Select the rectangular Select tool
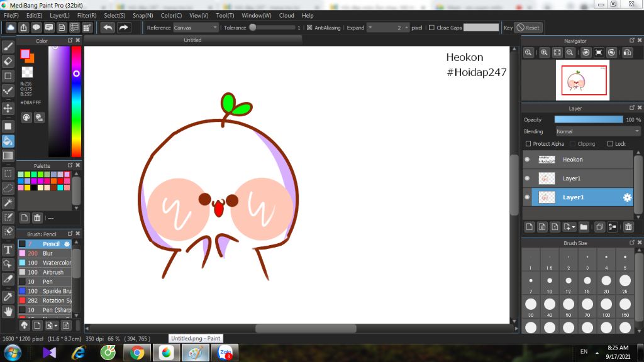 coord(8,173)
